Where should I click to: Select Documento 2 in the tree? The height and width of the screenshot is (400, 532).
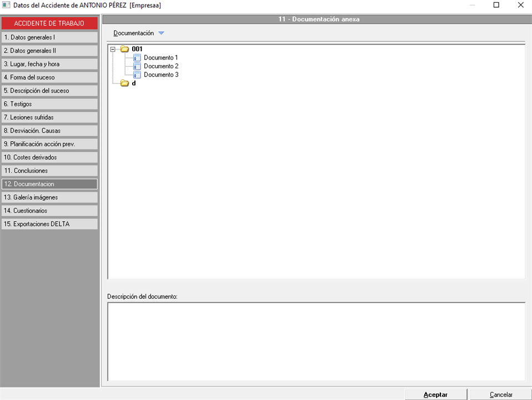click(160, 66)
